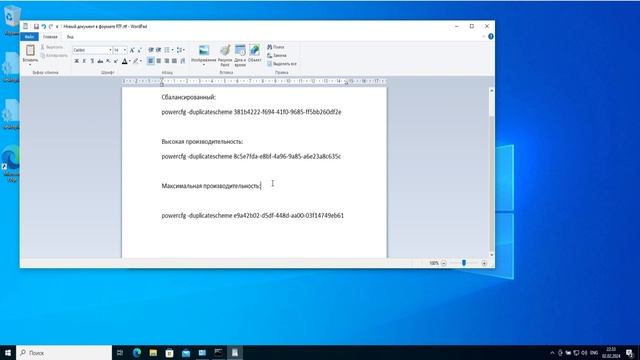This screenshot has height=360, width=640.
Task: Click Поиск (Find) in the Правка group
Action: pos(276,47)
